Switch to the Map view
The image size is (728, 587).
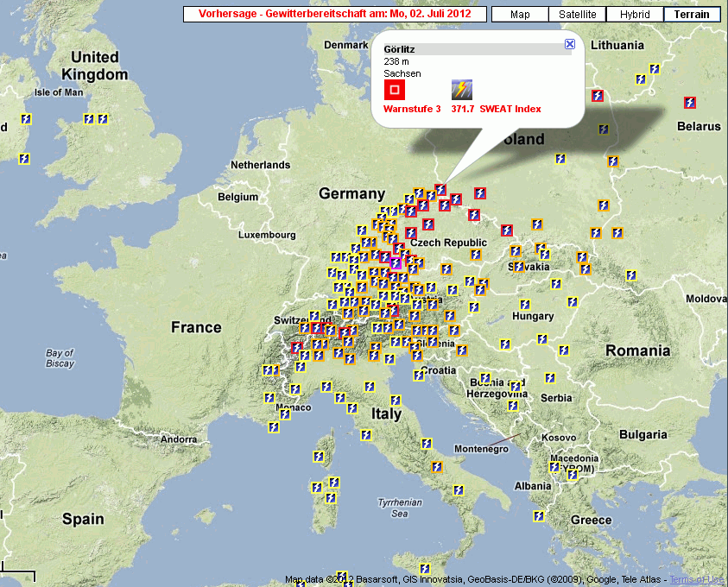click(x=520, y=15)
